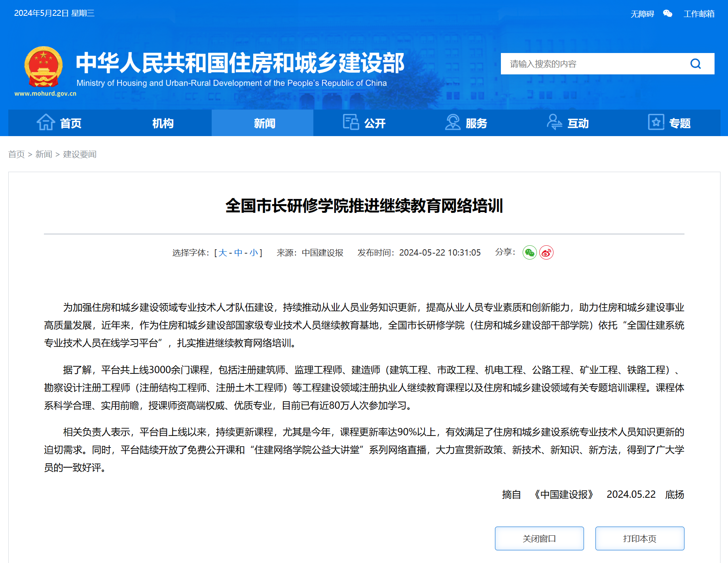The image size is (728, 563).
Task: Click the 关闭窗口 button
Action: (539, 538)
